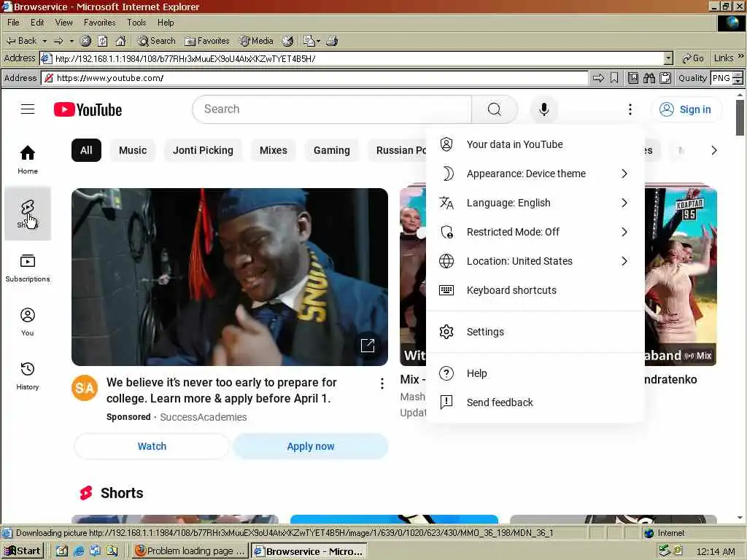Image resolution: width=747 pixels, height=560 pixels.
Task: Open the Windows Start menu
Action: pyautogui.click(x=23, y=551)
